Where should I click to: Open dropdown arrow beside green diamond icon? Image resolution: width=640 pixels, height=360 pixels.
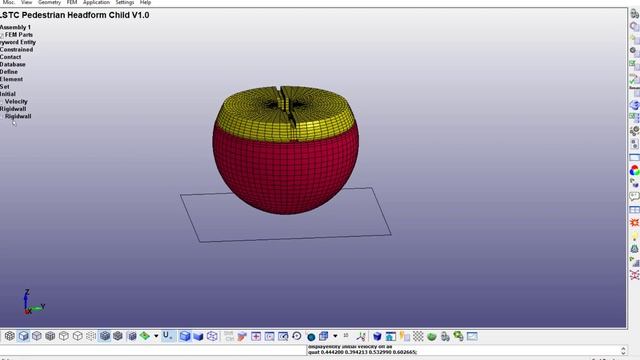[x=156, y=336]
